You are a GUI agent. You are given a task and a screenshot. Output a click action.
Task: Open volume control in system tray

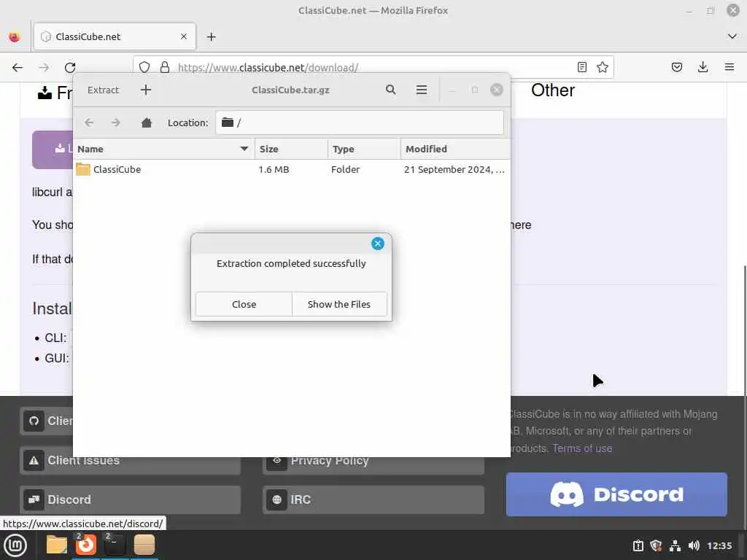694,545
